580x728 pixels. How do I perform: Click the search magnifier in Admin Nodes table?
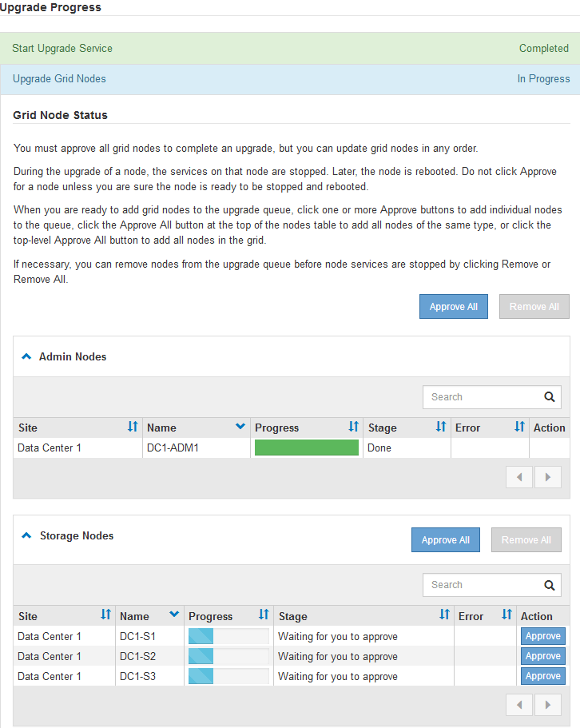[x=549, y=396]
